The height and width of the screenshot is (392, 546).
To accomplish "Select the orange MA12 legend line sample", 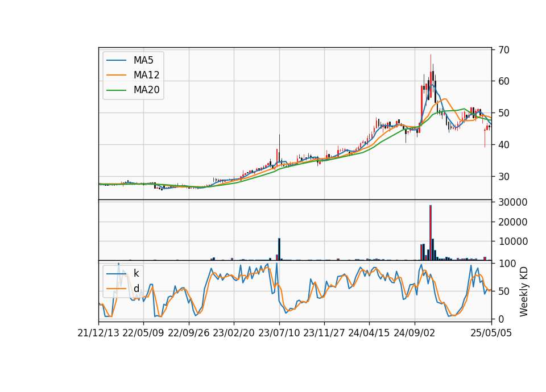I will coord(116,75).
